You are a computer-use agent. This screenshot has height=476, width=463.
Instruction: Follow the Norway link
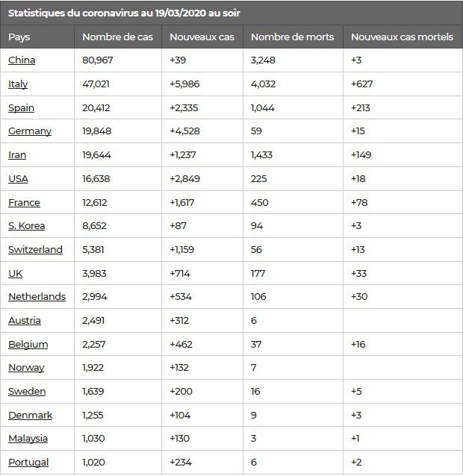(26, 368)
